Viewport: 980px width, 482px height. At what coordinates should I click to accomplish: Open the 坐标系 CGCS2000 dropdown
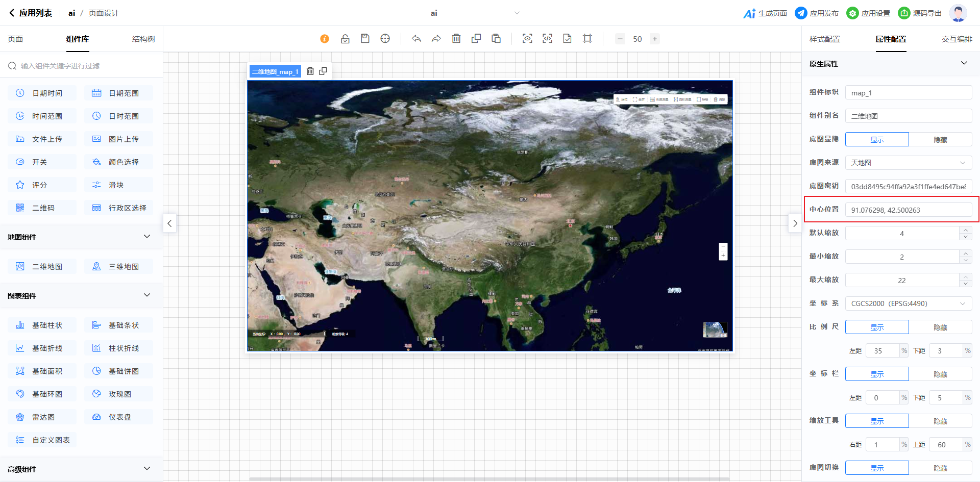(908, 303)
